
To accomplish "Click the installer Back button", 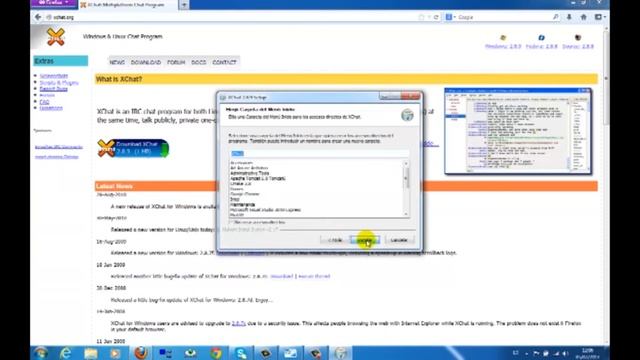I will pos(335,240).
